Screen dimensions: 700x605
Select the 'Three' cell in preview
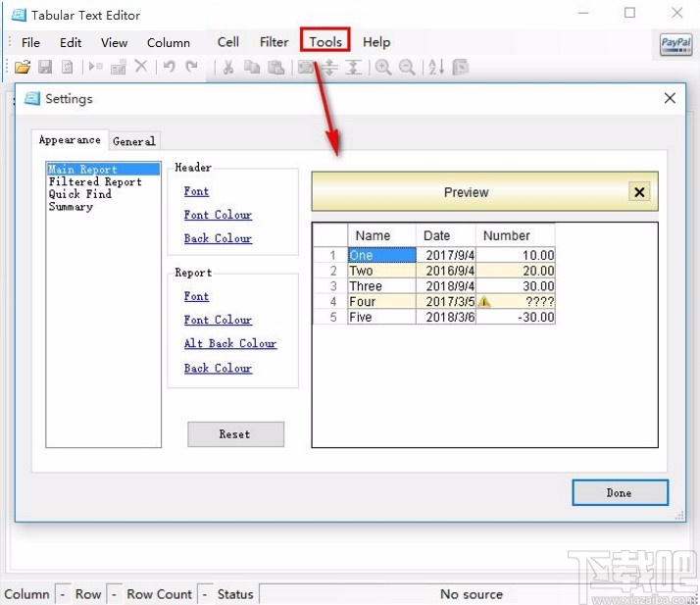click(381, 286)
